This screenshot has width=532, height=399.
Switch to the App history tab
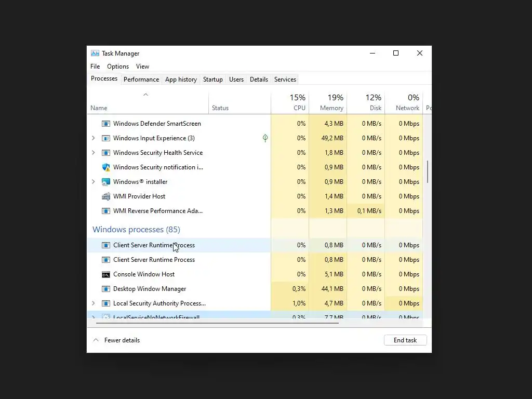181,79
